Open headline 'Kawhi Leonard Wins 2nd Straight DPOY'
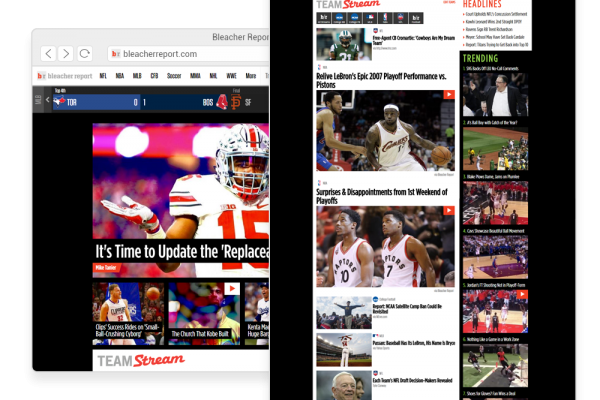Screen dimensions: 600x400 click(494, 22)
